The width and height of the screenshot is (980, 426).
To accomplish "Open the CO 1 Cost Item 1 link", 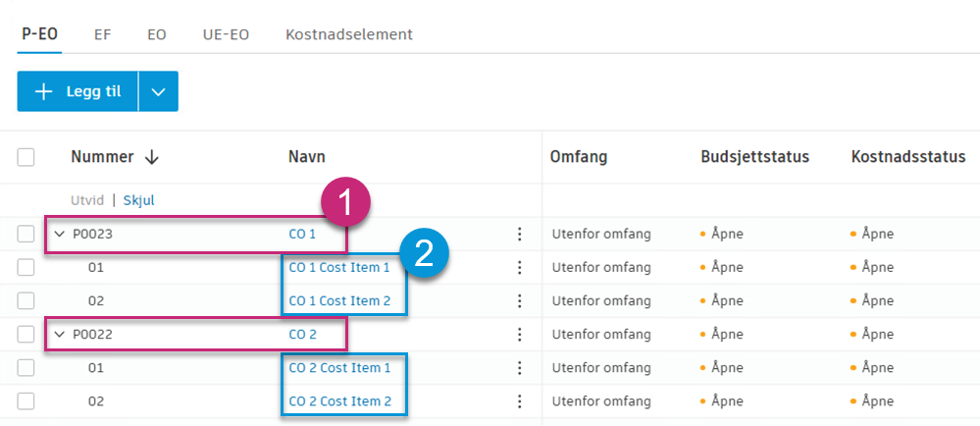I will pyautogui.click(x=338, y=267).
